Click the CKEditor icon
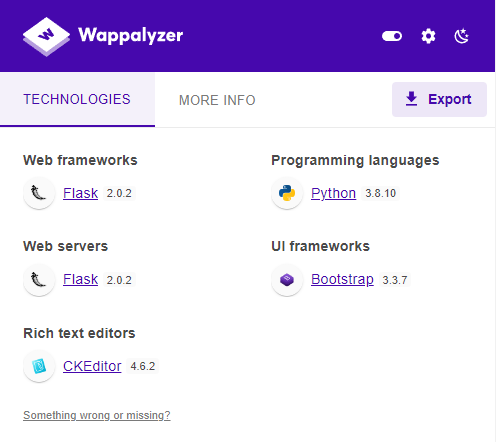 click(x=39, y=366)
